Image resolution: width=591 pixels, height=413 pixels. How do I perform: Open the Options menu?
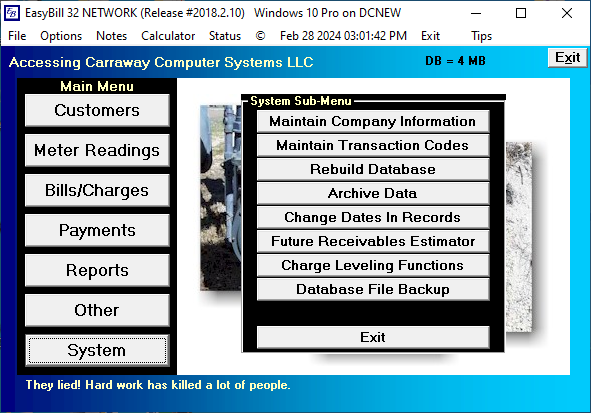61,36
